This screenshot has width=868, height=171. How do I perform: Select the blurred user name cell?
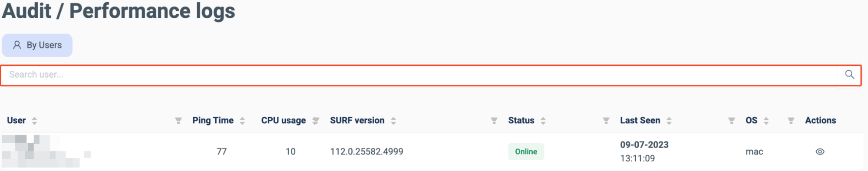pos(46,151)
